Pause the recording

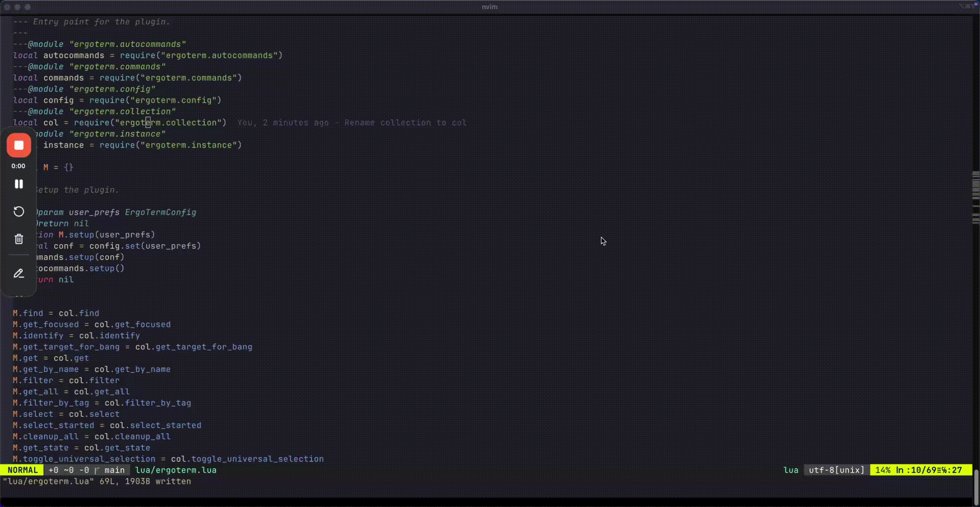point(19,184)
